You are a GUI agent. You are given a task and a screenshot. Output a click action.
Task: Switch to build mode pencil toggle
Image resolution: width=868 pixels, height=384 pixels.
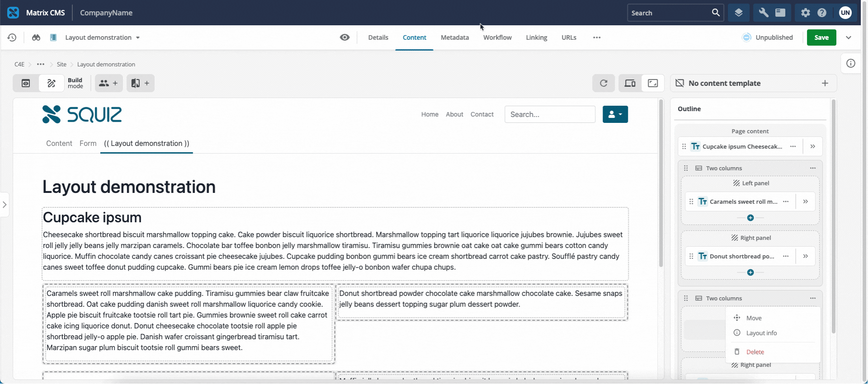[52, 83]
